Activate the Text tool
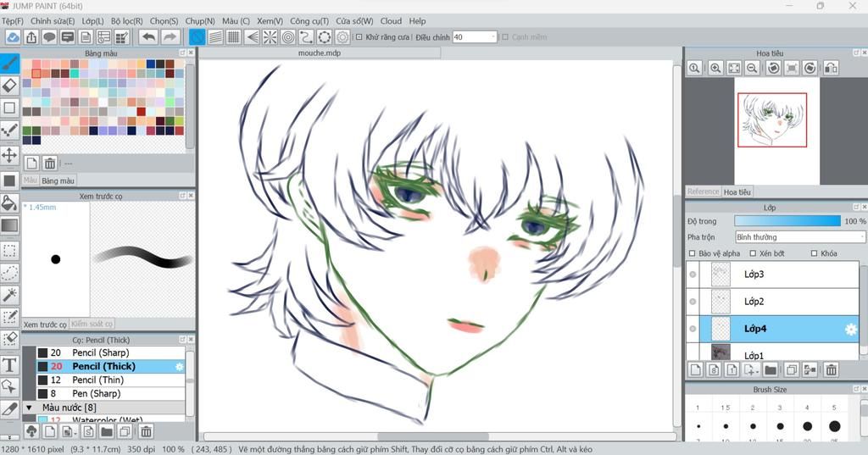This screenshot has height=455, width=868. [9, 364]
